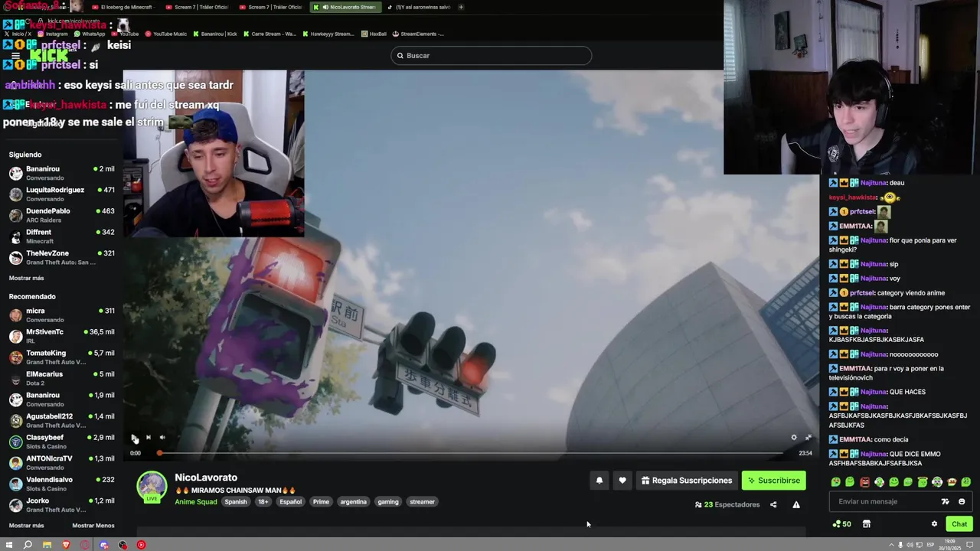Viewport: 980px width, 551px height.
Task: Open the emote picker in chat
Action: coord(962,502)
